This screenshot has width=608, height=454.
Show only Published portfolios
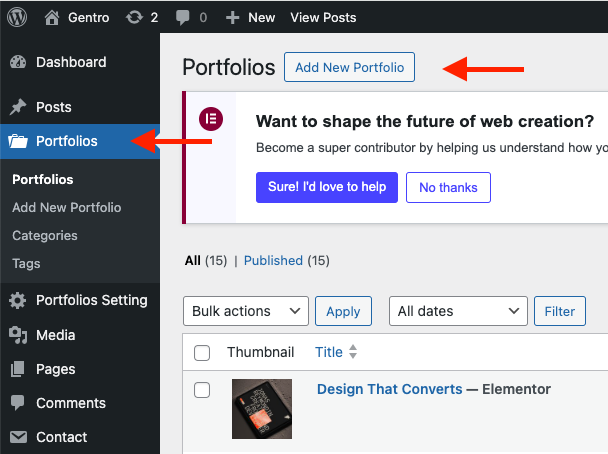(273, 260)
